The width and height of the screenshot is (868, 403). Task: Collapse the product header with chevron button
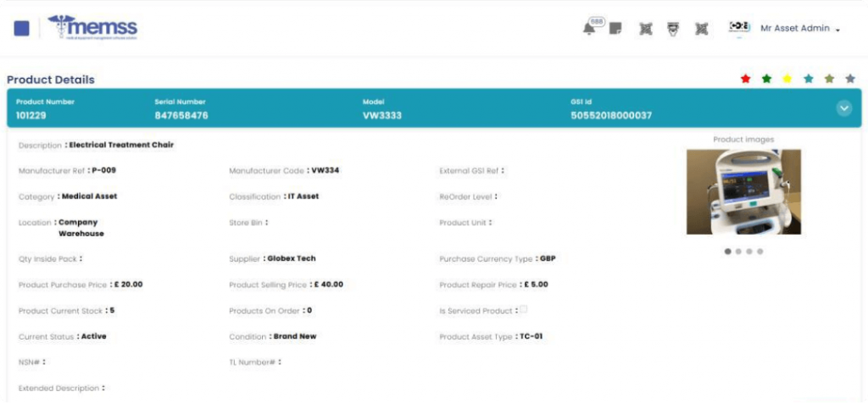(843, 108)
